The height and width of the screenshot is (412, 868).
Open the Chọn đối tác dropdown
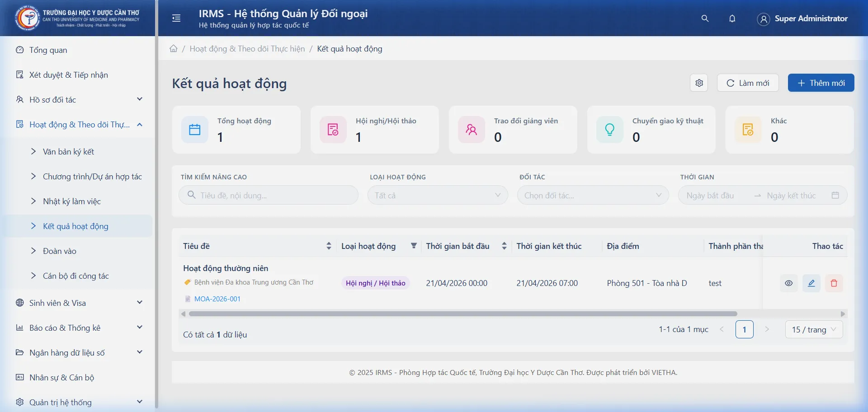[x=592, y=195]
